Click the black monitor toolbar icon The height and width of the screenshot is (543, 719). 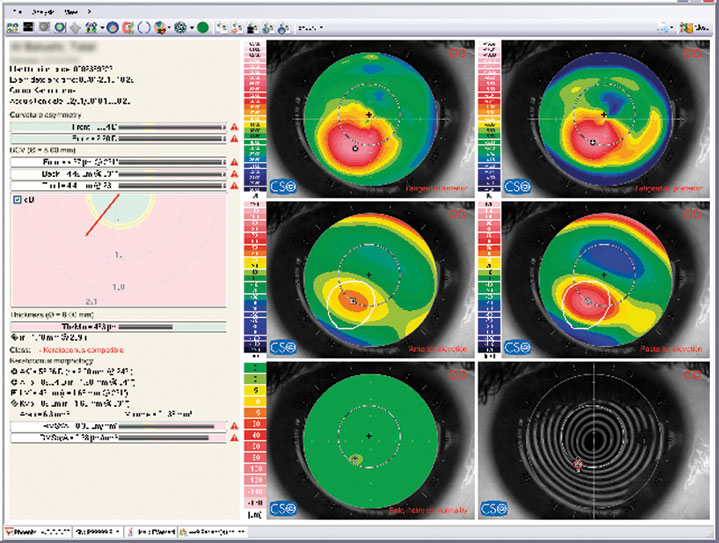[28, 27]
